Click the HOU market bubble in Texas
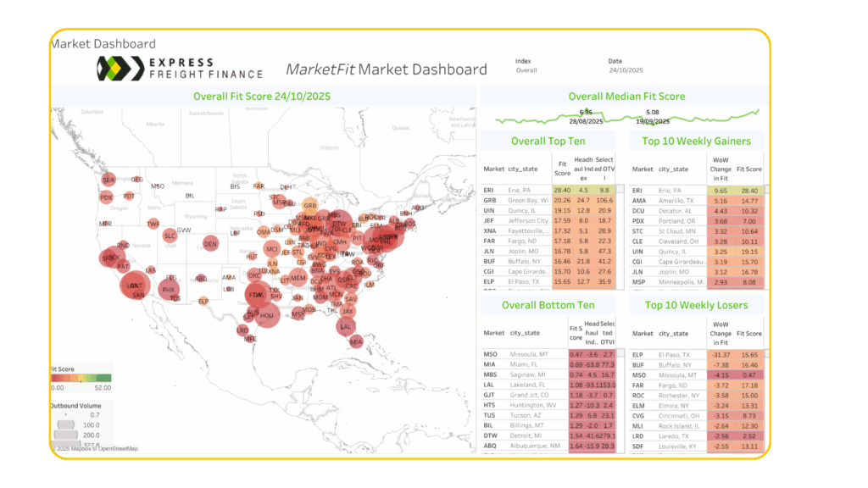The height and width of the screenshot is (488, 868). pyautogui.click(x=266, y=315)
